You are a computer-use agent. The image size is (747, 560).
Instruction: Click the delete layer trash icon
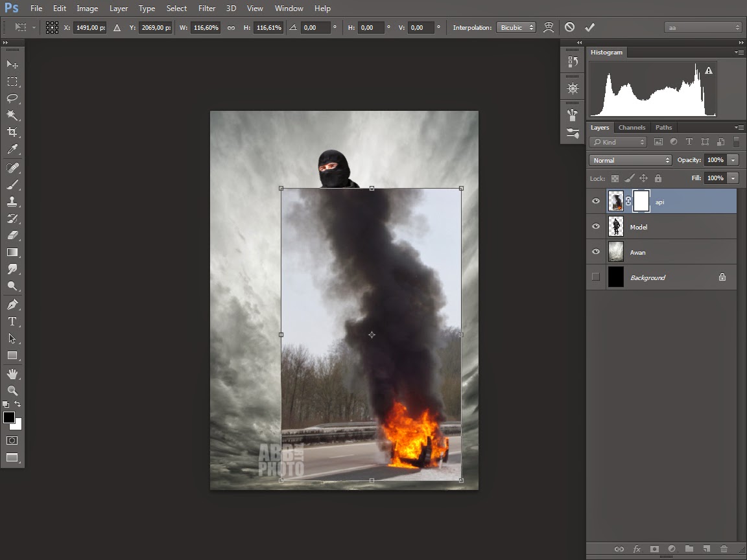724,549
